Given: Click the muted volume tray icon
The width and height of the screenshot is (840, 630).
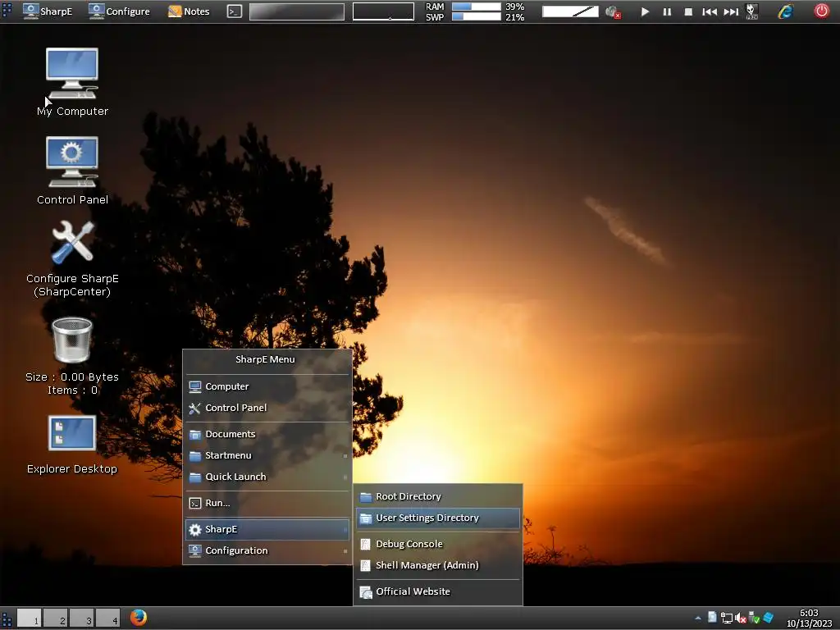Looking at the screenshot, I should point(741,619).
